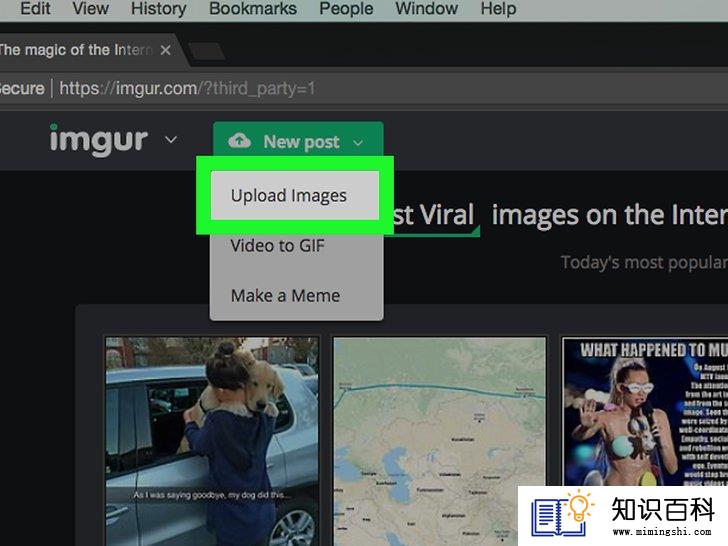The height and width of the screenshot is (546, 728).
Task: Select the 'The magic of the Internet' browser tab
Action: (x=88, y=50)
